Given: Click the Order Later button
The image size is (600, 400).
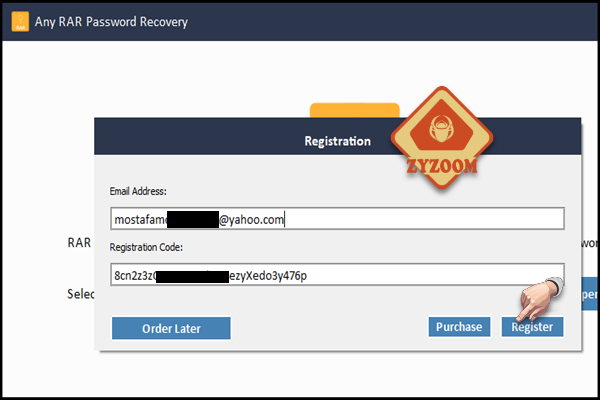Looking at the screenshot, I should tap(171, 328).
